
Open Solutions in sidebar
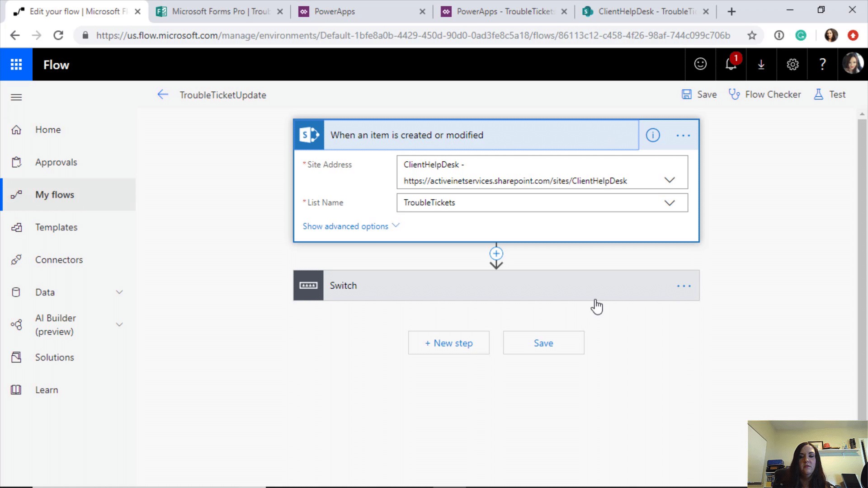(x=68, y=357)
